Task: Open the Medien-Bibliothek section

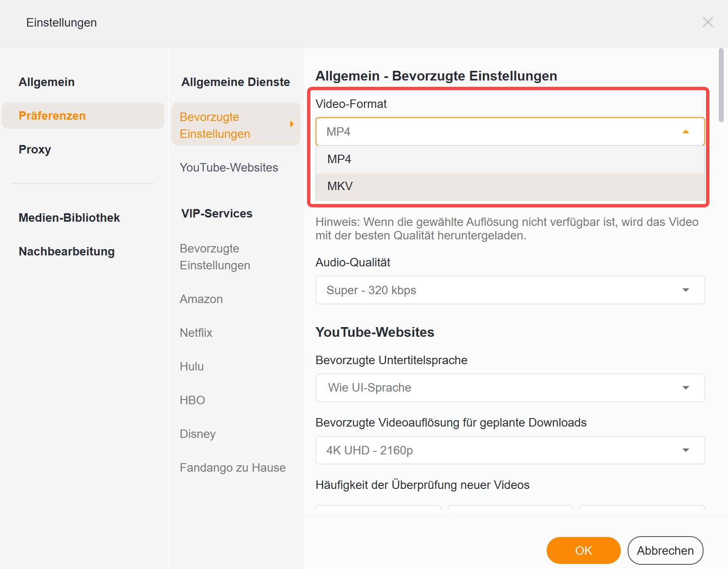Action: pos(69,217)
